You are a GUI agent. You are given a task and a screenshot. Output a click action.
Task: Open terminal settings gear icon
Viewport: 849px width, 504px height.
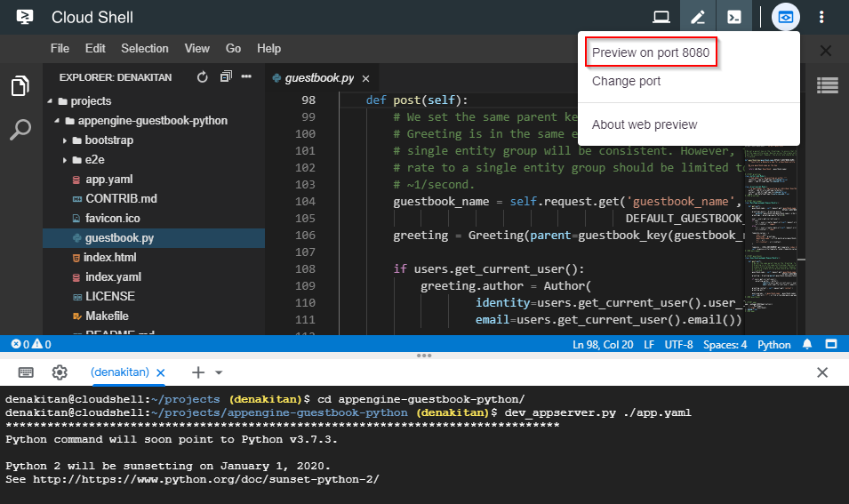pyautogui.click(x=60, y=372)
